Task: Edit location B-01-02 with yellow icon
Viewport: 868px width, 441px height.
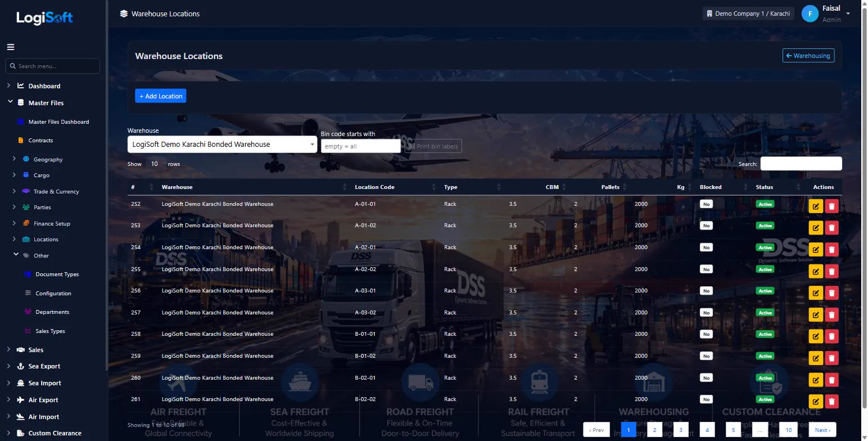Action: 816,358
